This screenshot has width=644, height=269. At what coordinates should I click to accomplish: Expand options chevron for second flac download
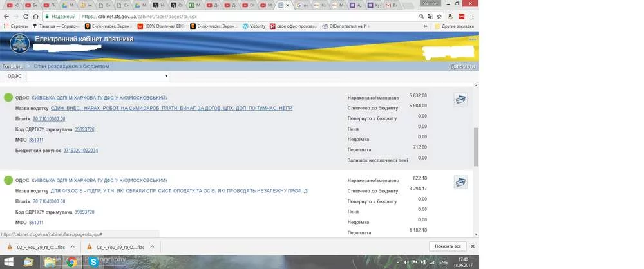coord(152,247)
